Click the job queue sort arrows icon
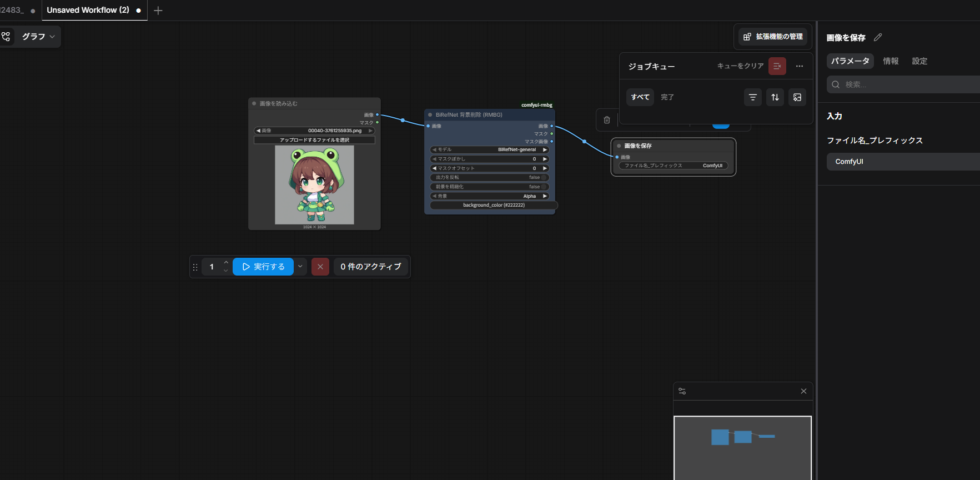The image size is (980, 480). pyautogui.click(x=775, y=97)
